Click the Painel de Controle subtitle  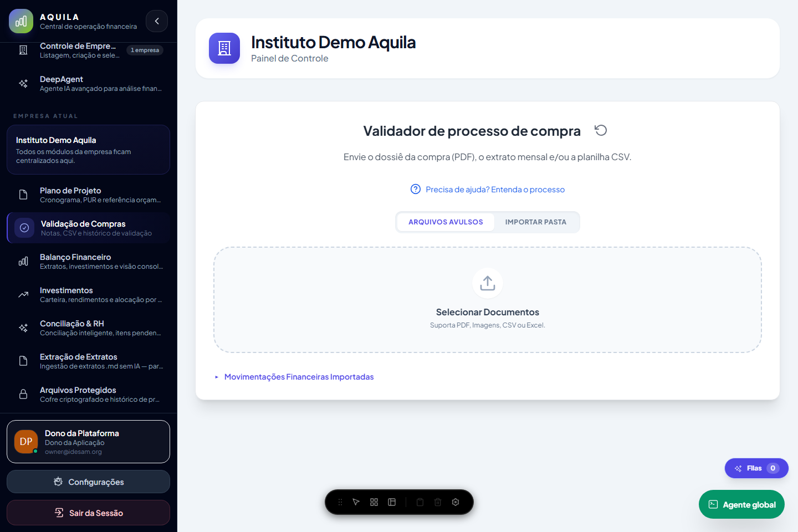[x=290, y=59]
